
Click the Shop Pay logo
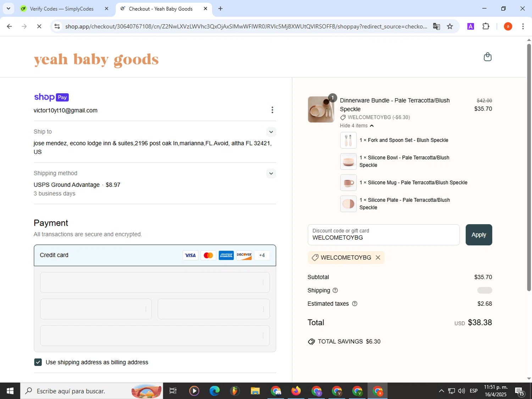click(x=51, y=97)
